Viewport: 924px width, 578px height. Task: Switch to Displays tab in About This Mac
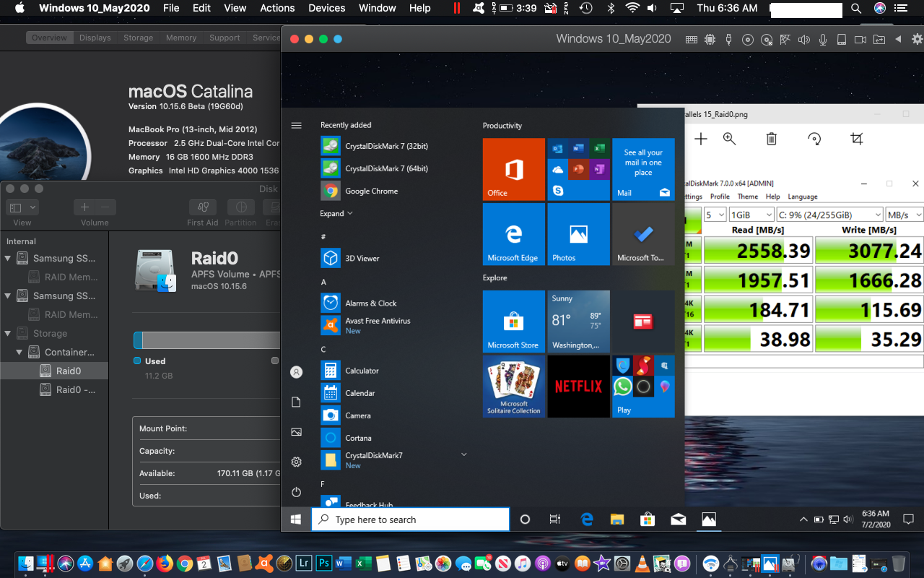[x=95, y=38]
